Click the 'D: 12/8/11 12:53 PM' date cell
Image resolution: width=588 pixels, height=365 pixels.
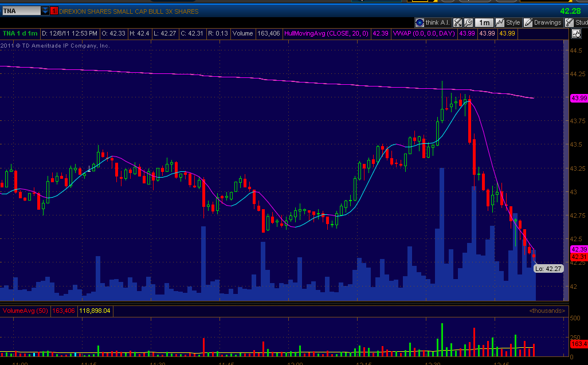69,33
